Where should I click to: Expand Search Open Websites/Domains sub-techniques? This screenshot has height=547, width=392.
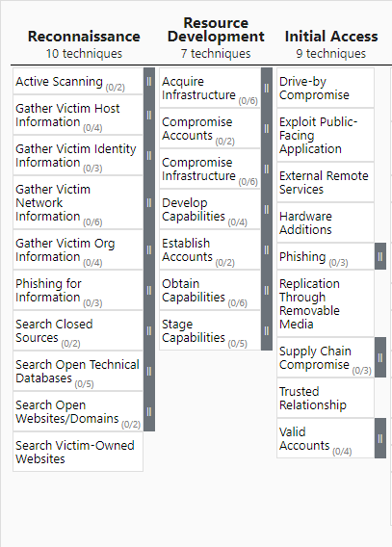(x=149, y=411)
